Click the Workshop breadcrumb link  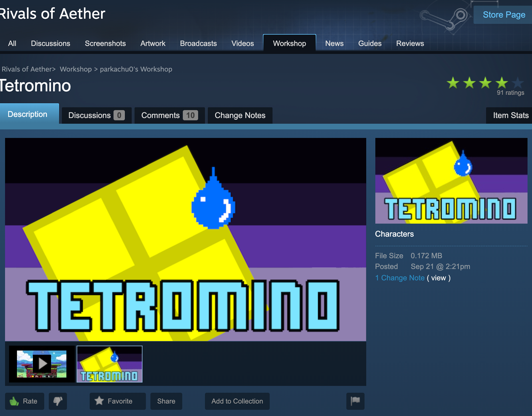76,69
